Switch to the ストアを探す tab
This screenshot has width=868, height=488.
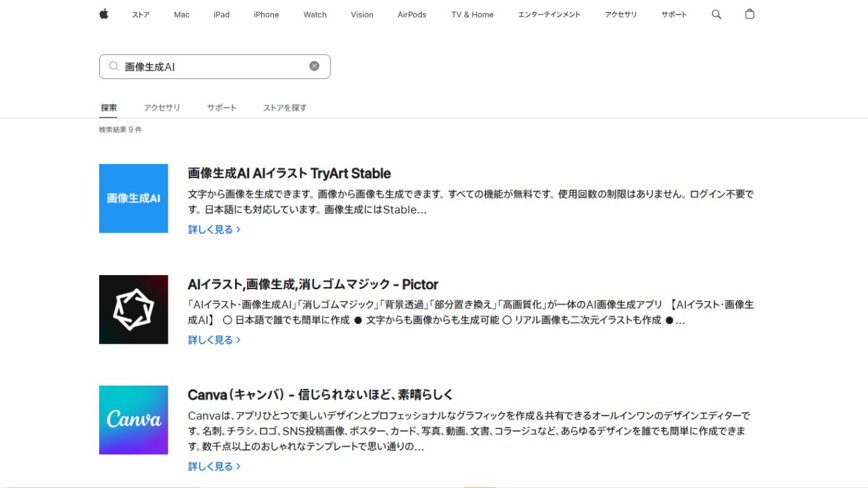(x=285, y=108)
